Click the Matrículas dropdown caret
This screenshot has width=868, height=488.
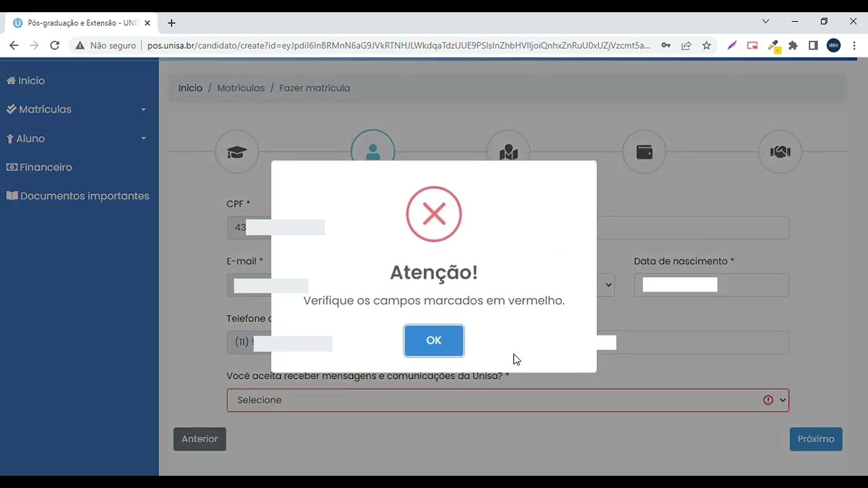pos(143,110)
